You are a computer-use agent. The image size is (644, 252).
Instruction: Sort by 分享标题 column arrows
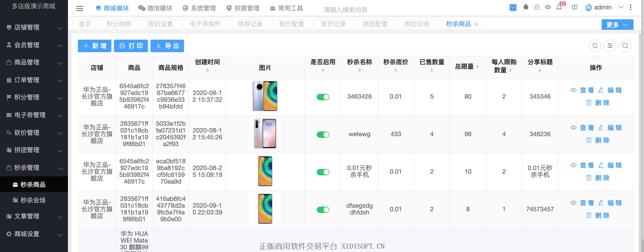coord(540,70)
